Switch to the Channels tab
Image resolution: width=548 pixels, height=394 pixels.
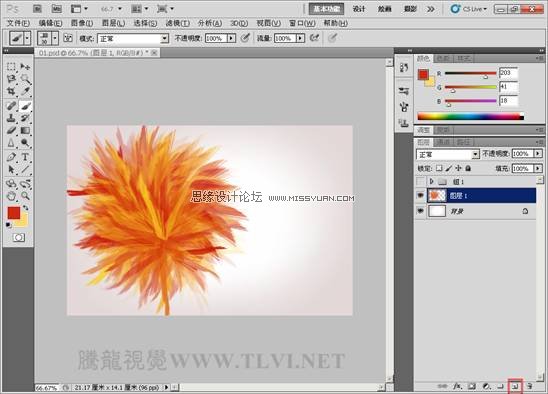coord(443,142)
